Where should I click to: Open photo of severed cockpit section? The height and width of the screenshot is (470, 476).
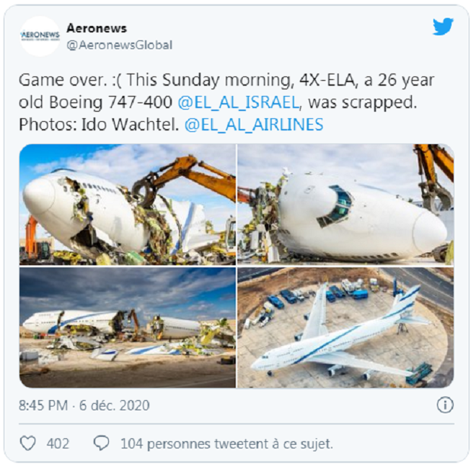pyautogui.click(x=345, y=205)
